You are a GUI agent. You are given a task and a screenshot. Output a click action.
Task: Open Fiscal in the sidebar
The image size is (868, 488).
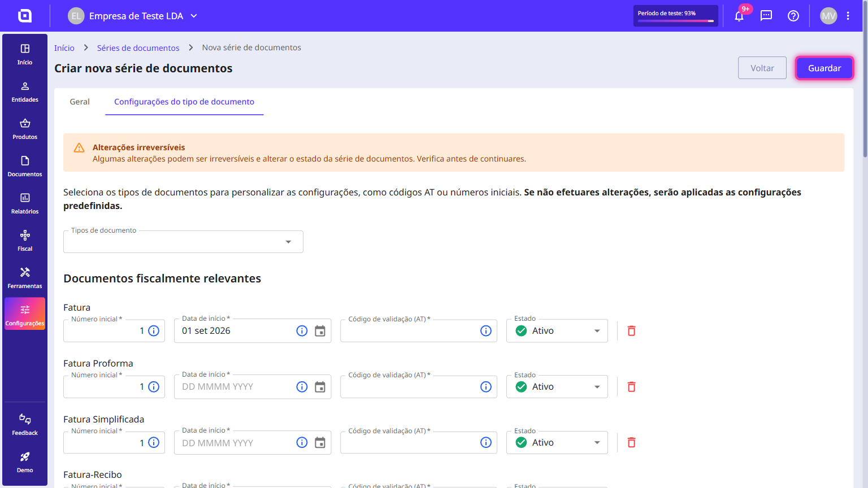coord(25,241)
